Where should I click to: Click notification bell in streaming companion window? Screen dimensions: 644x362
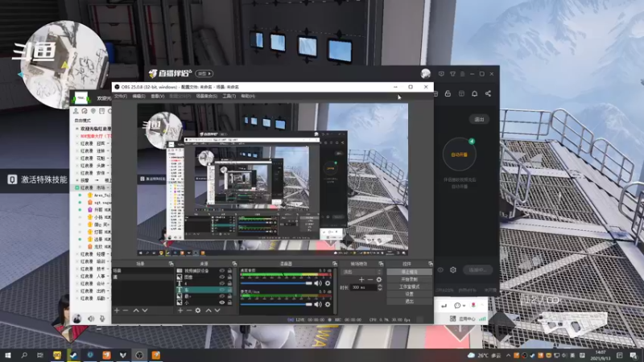coord(474,93)
